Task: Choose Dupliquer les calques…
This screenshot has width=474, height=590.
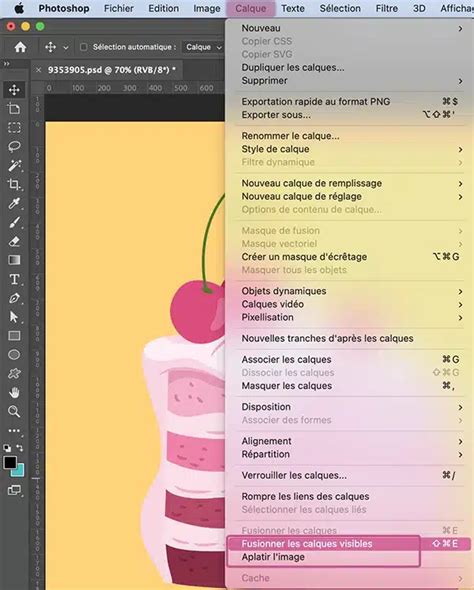Action: click(x=293, y=68)
